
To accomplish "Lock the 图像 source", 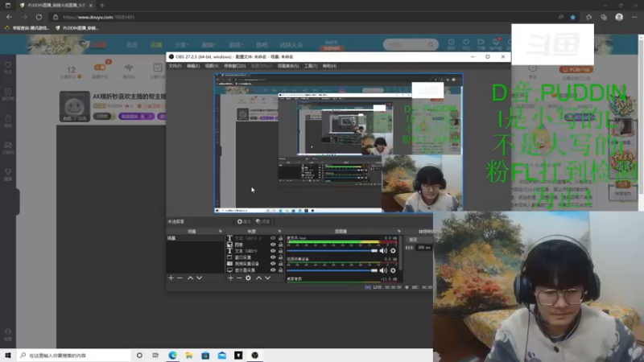I will 280,245.
